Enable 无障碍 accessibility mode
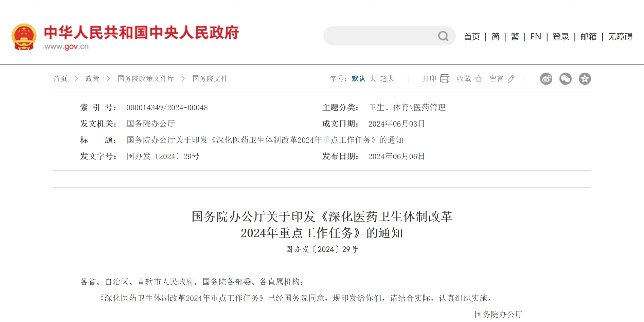 point(620,37)
